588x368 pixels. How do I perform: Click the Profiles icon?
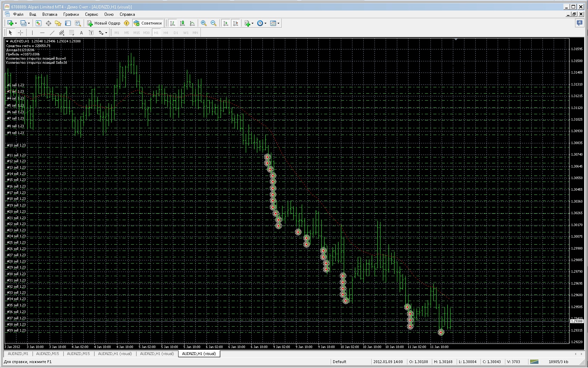(x=23, y=23)
